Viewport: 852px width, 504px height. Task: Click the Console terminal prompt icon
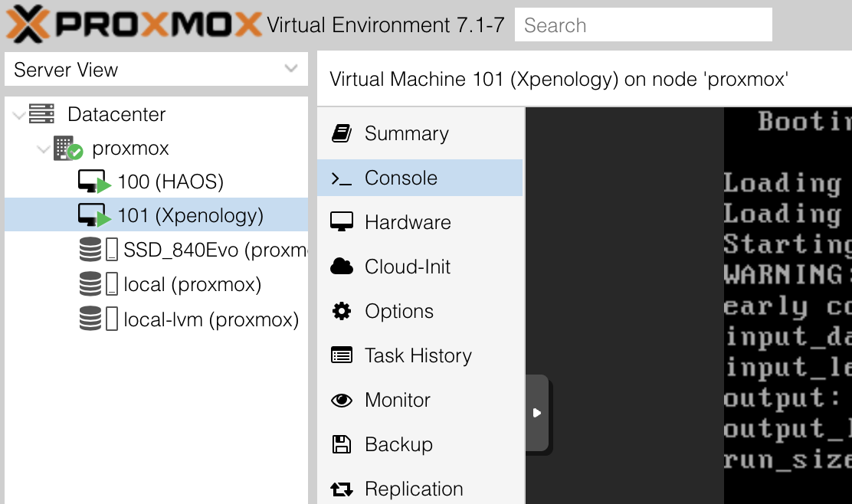point(342,178)
